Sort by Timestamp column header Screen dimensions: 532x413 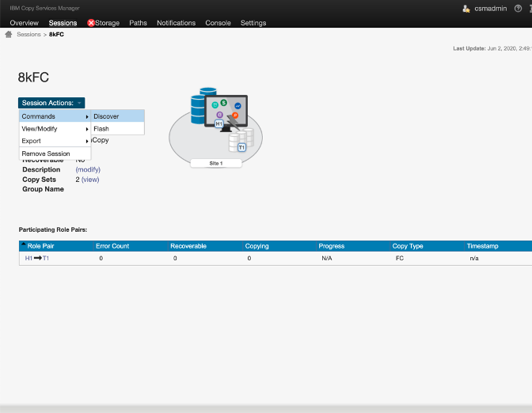click(482, 246)
